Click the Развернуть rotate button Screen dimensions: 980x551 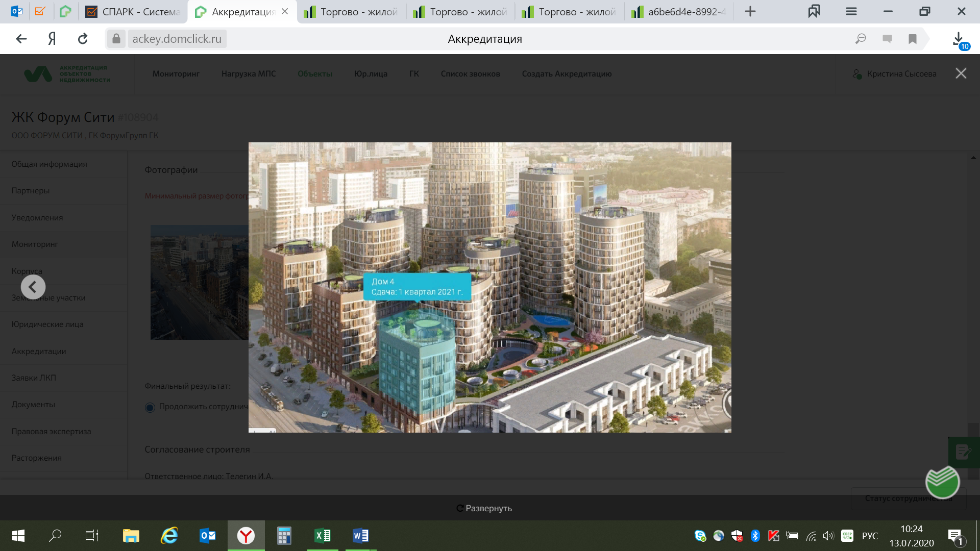[x=484, y=508]
